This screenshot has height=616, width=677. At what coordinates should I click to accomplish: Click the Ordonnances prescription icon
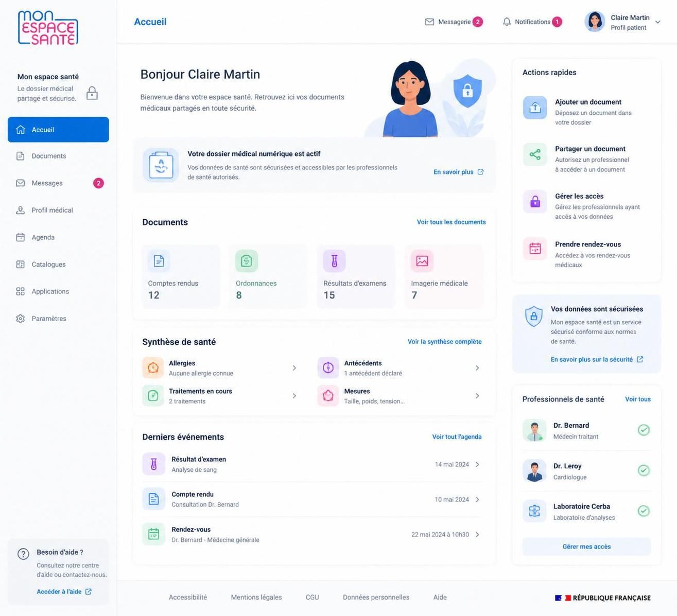(247, 261)
